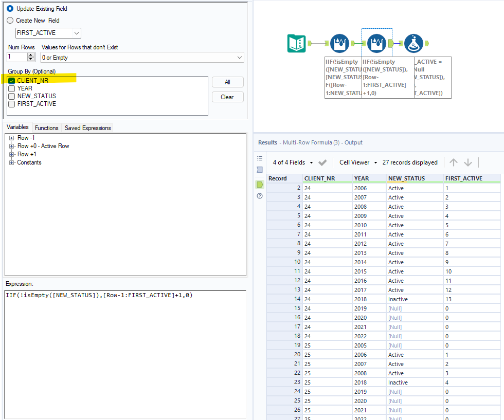This screenshot has height=420, width=504.
Task: Expand the Row +1 variables node
Action: point(11,154)
